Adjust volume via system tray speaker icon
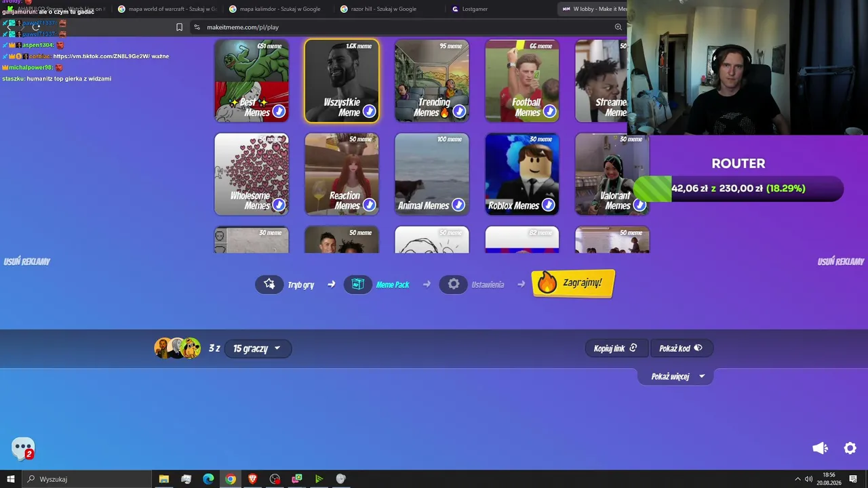 [809, 479]
